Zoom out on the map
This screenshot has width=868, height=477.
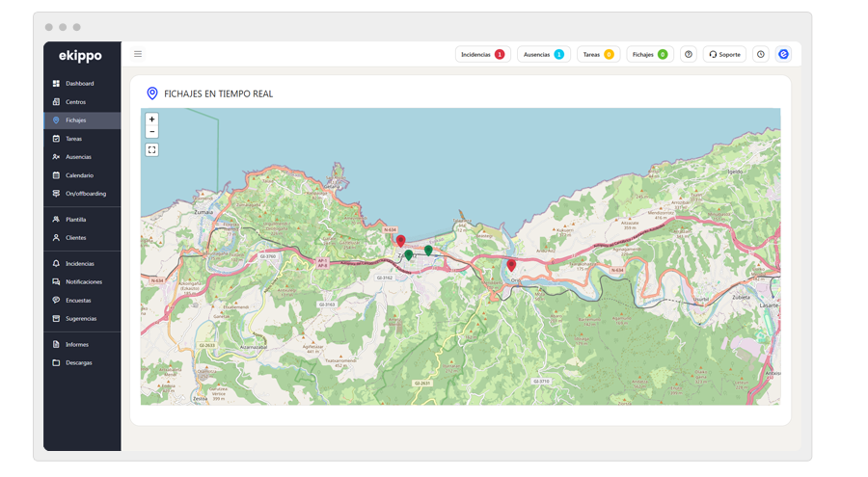[152, 132]
